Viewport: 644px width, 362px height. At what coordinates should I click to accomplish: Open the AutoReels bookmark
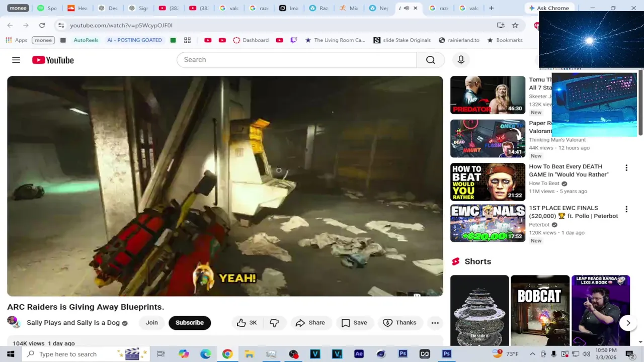pos(86,40)
